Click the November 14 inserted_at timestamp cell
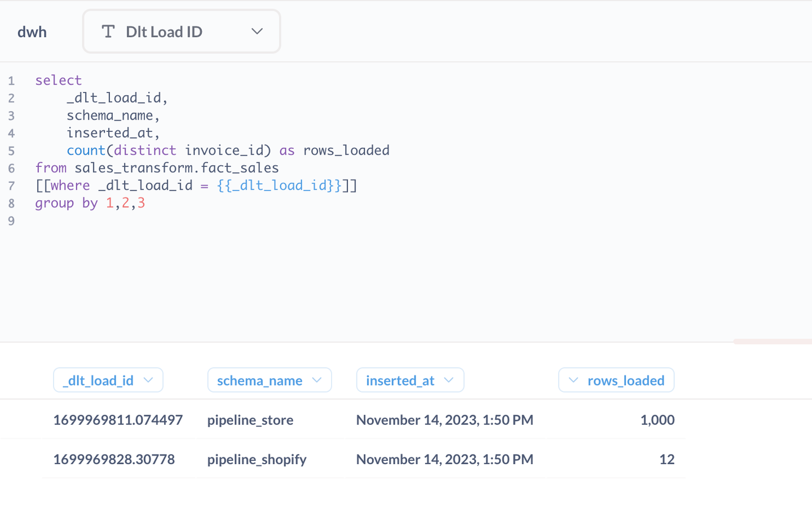812x520 pixels. 444,420
